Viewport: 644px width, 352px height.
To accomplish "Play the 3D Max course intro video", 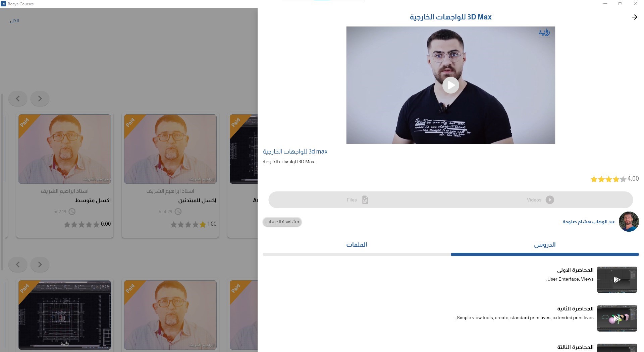I will point(450,85).
